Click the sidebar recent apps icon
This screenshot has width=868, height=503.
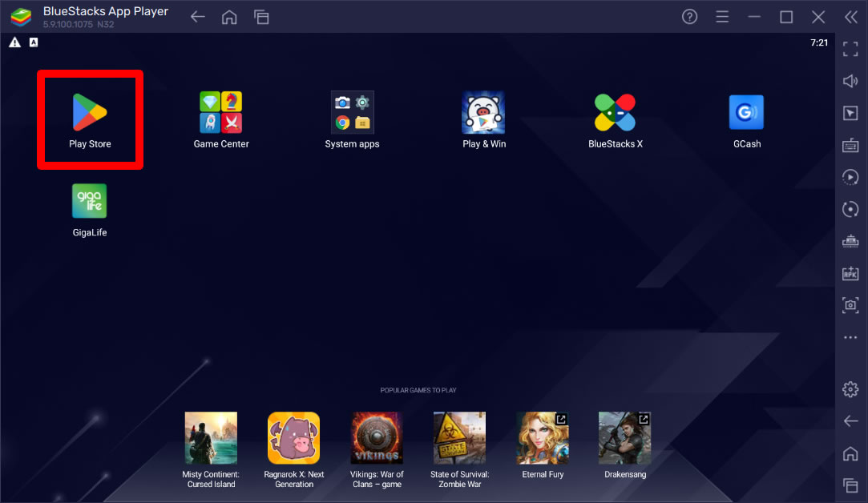(850, 485)
